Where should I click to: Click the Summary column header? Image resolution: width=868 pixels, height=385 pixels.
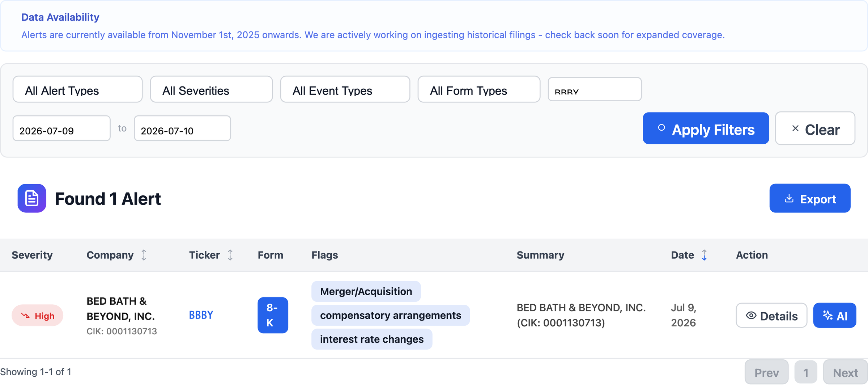[x=540, y=255]
